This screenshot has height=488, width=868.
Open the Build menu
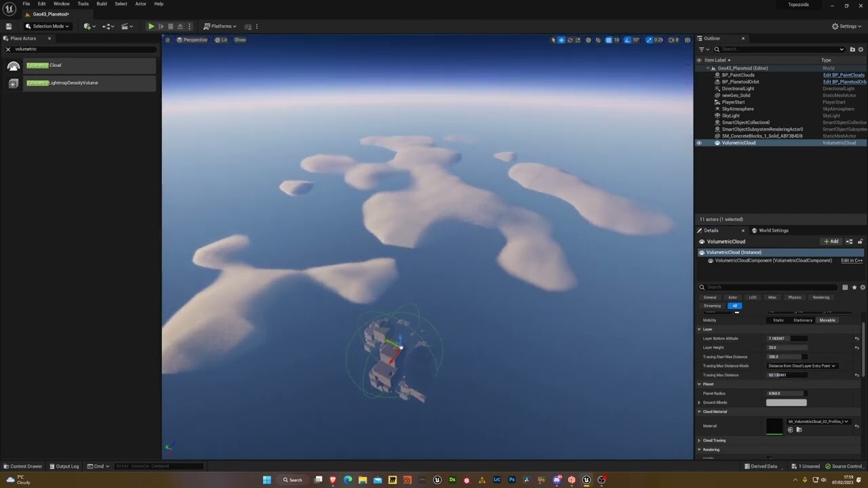pyautogui.click(x=101, y=3)
